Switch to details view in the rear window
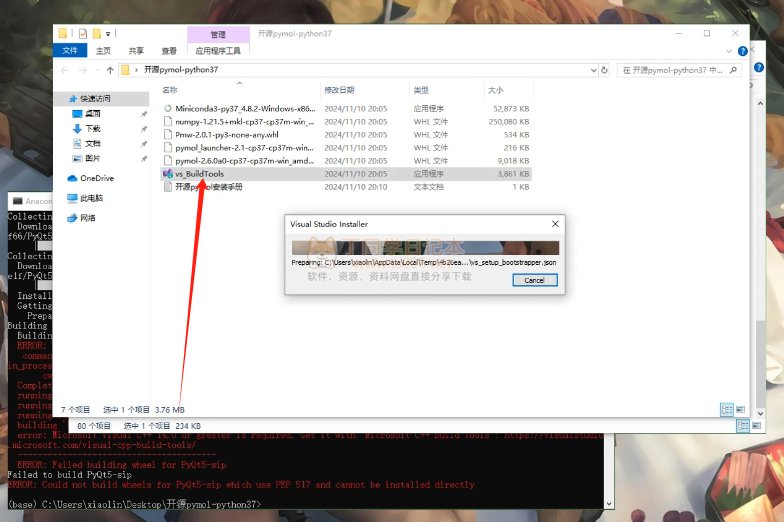 point(743,426)
